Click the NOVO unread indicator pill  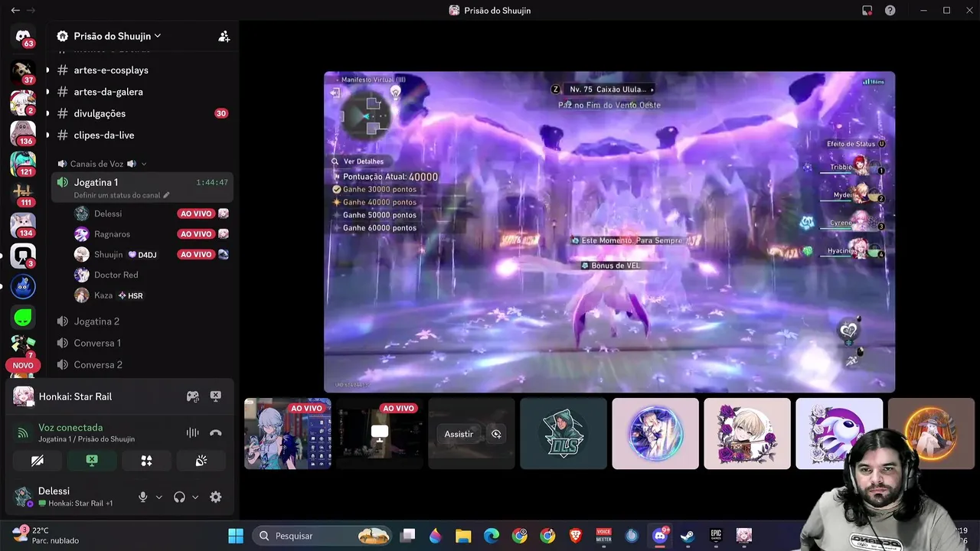23,366
